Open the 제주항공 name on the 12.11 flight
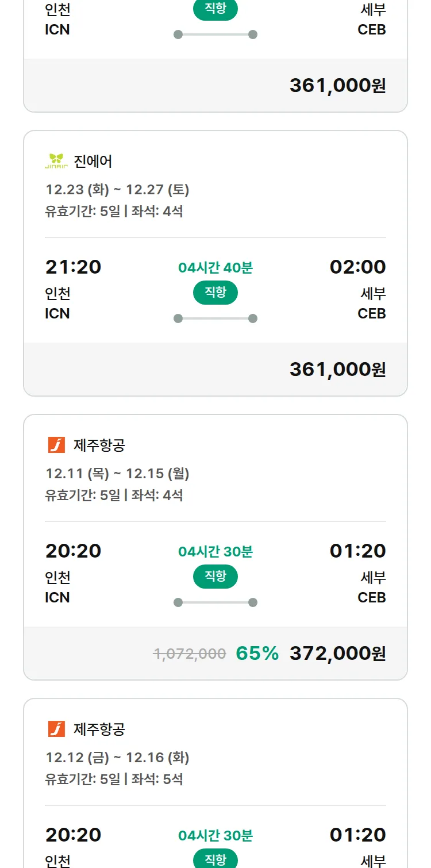 [99, 445]
